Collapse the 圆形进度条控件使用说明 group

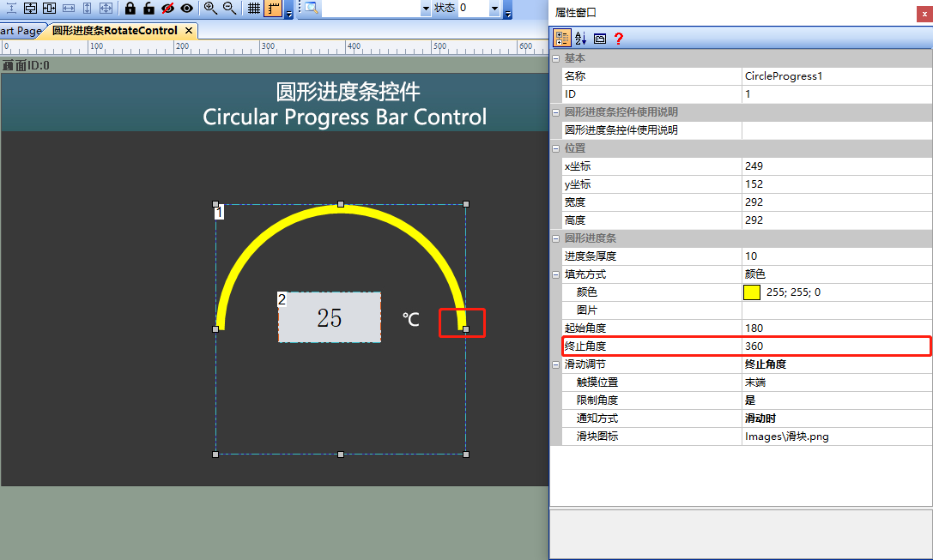(x=555, y=112)
